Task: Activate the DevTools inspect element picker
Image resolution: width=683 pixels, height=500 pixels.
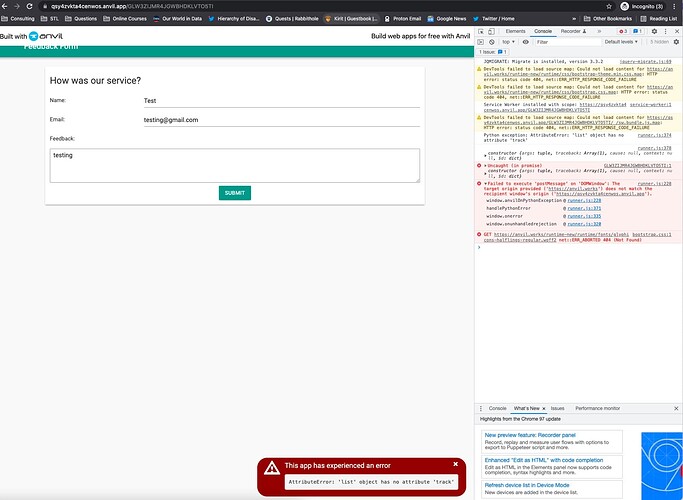Action: coord(481,31)
